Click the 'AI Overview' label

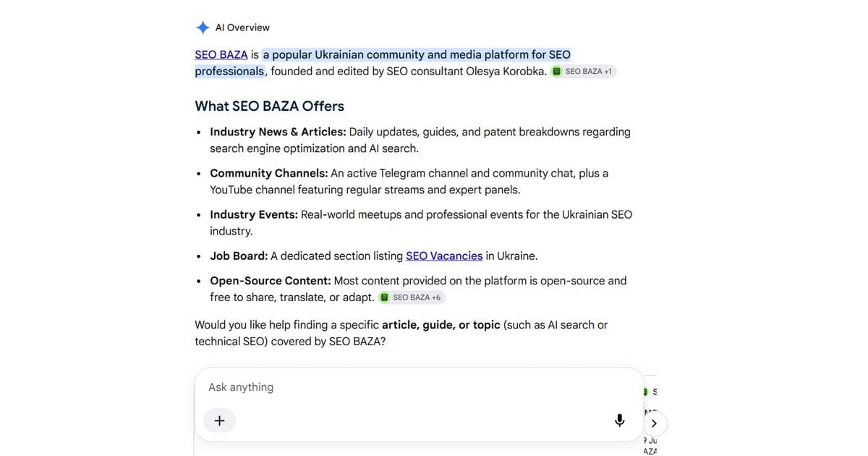pyautogui.click(x=242, y=28)
